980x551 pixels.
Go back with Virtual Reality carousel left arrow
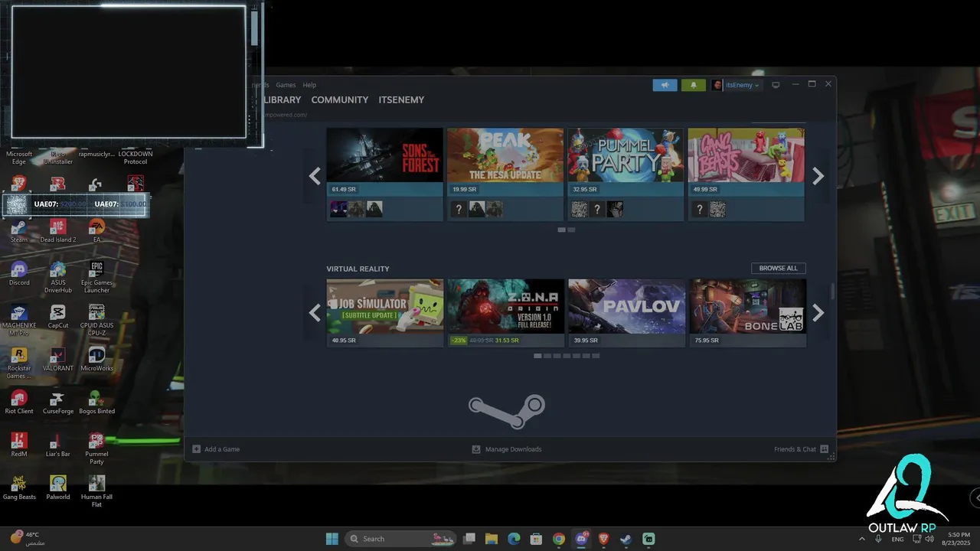click(315, 312)
